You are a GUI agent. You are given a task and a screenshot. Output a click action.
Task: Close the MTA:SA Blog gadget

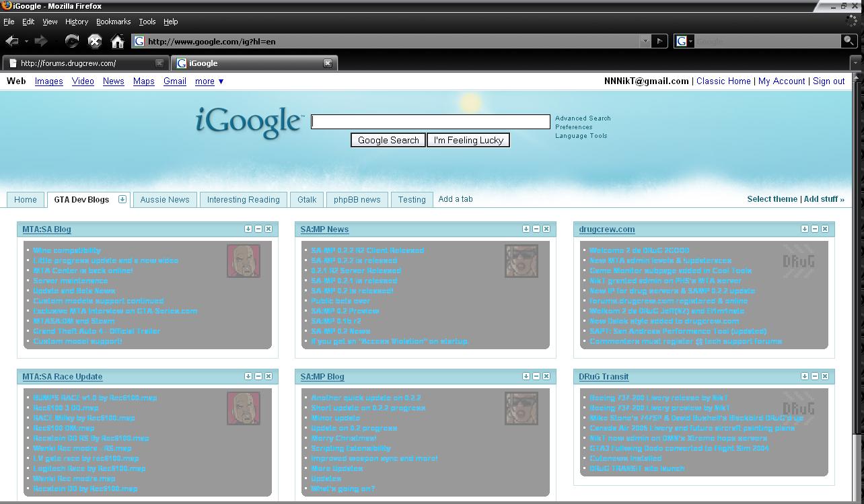pyautogui.click(x=268, y=229)
